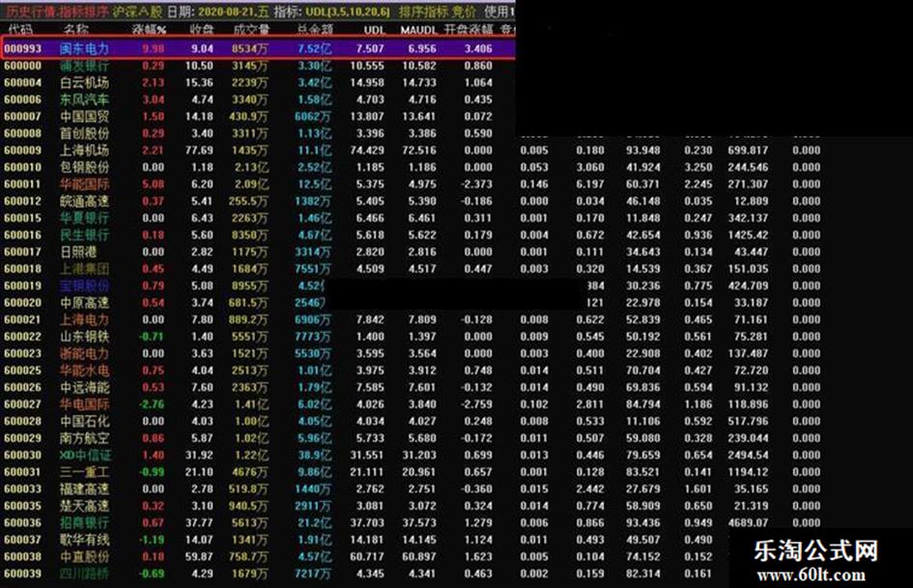
Task: Click the date 2020-08-21 in title bar
Action: pos(225,12)
